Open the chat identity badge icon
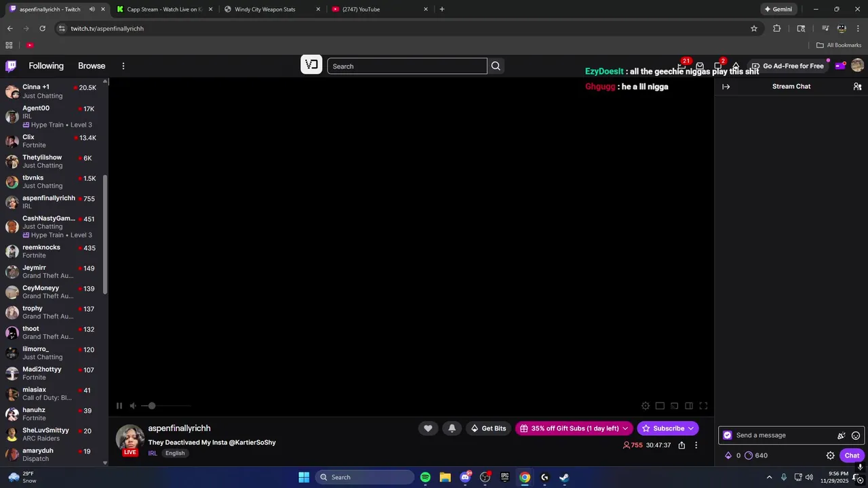Image resolution: width=868 pixels, height=488 pixels. [x=728, y=435]
